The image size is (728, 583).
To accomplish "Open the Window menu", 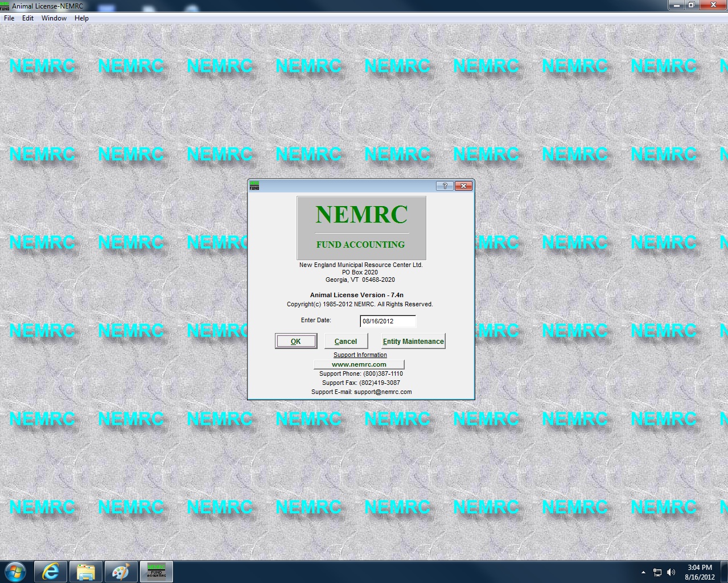I will pos(54,18).
